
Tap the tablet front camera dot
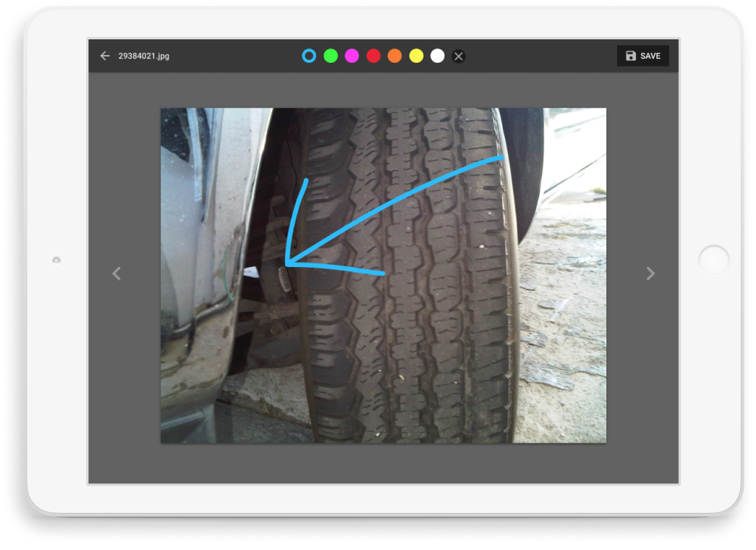[57, 260]
